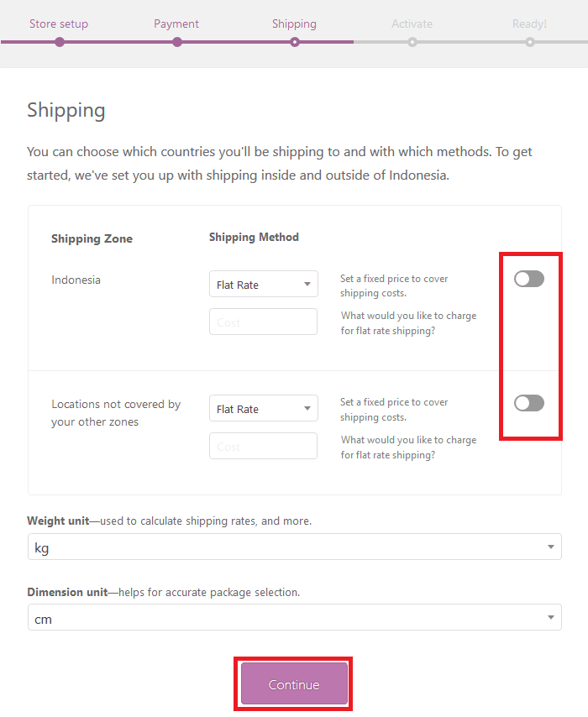
Task: Click the Ready! step label
Action: (x=529, y=24)
